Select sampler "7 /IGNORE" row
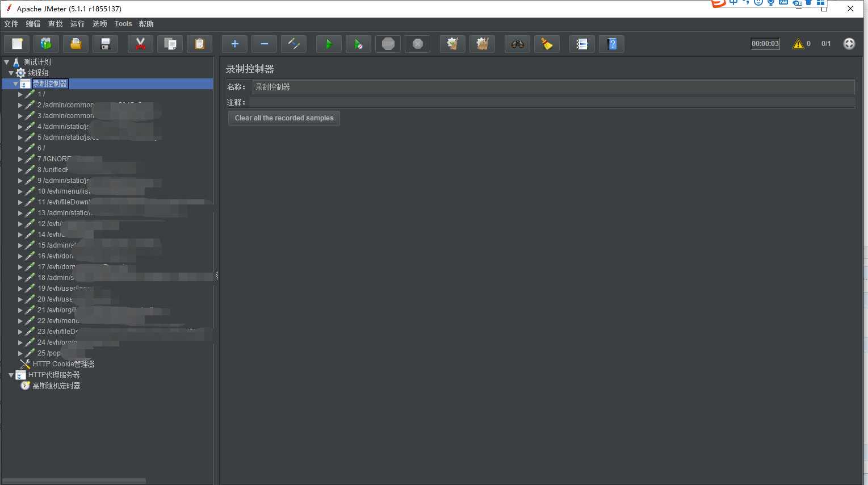Viewport: 868px width, 485px height. click(x=54, y=159)
